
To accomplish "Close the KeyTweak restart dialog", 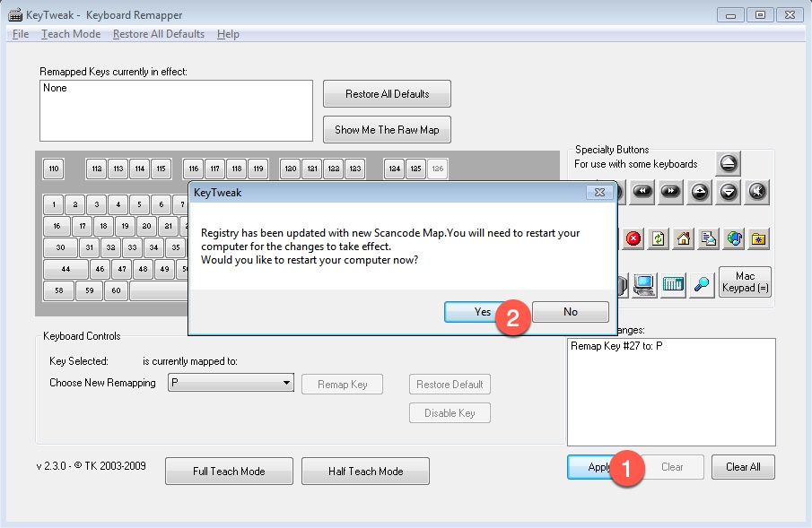I will point(598,192).
